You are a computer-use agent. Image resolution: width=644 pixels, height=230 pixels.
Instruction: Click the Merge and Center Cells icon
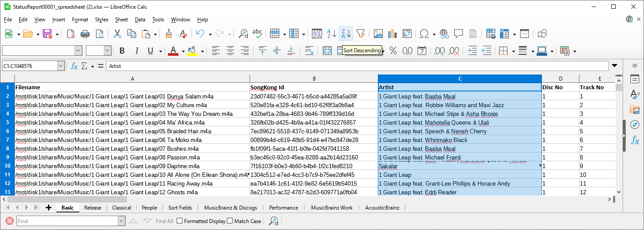327,51
